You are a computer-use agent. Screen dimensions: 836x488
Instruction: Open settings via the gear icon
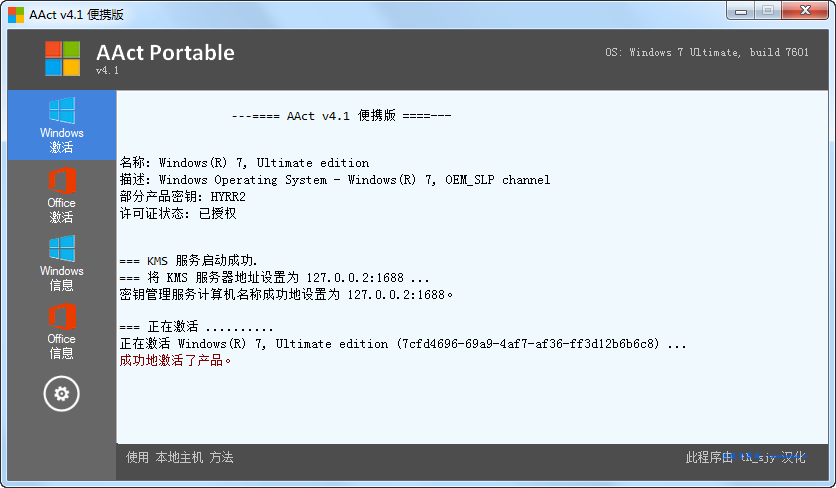62,394
